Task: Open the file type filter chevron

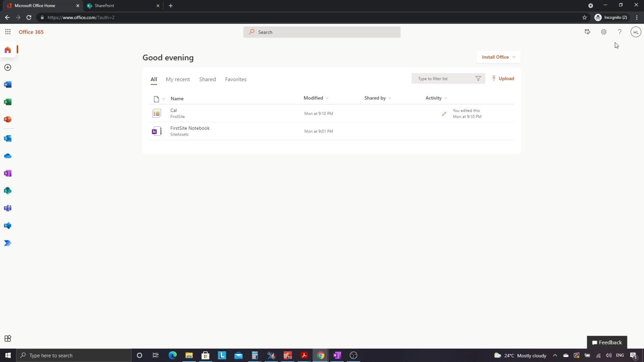Action: point(164,99)
